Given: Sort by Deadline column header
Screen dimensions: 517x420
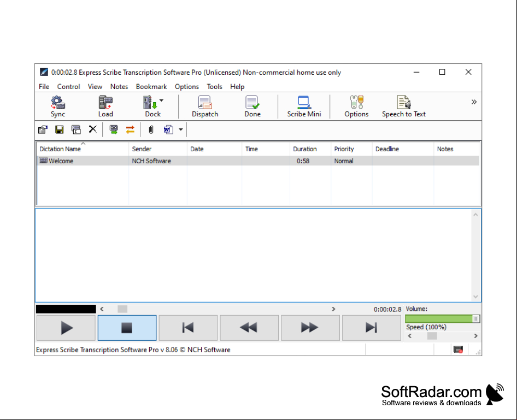Looking at the screenshot, I should (x=403, y=149).
